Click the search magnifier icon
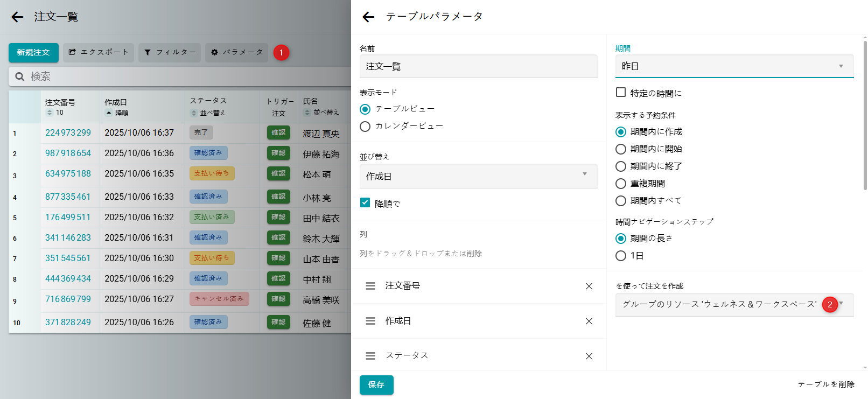 20,76
